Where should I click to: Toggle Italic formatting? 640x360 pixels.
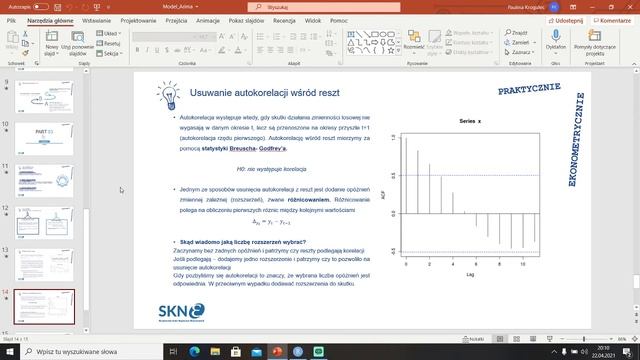[147, 50]
